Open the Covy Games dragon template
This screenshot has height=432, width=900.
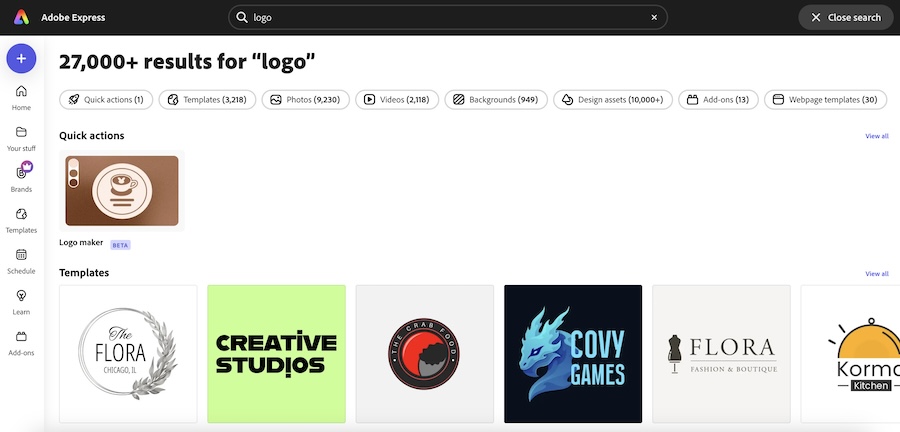(573, 354)
